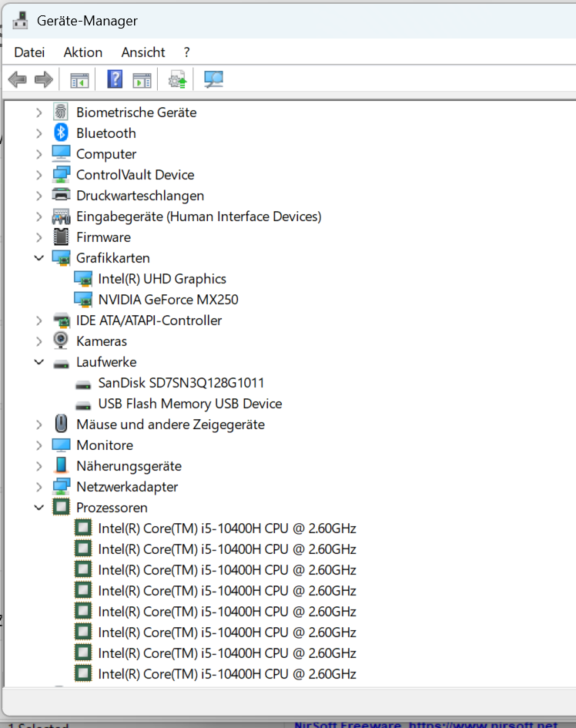The width and height of the screenshot is (576, 728).
Task: Click the Monitore category icon
Action: coord(61,445)
